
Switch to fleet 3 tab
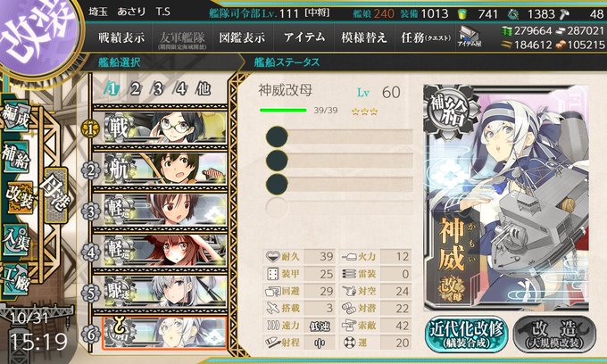click(157, 89)
